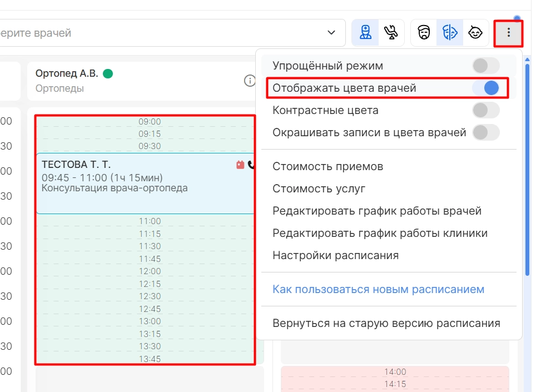Open Как пользоваться новым расписанием link
The height and width of the screenshot is (392, 536).
pos(379,289)
